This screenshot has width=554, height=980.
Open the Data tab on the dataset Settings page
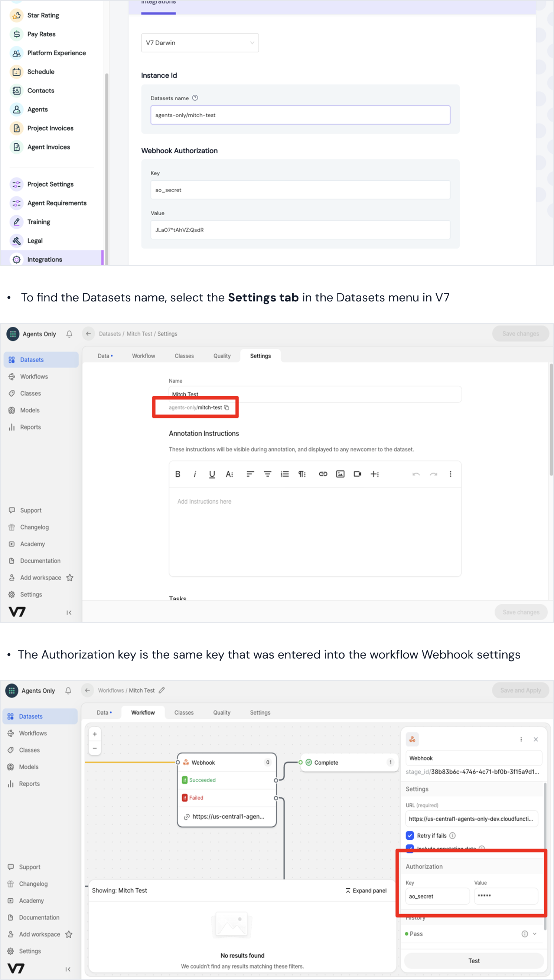click(x=105, y=356)
